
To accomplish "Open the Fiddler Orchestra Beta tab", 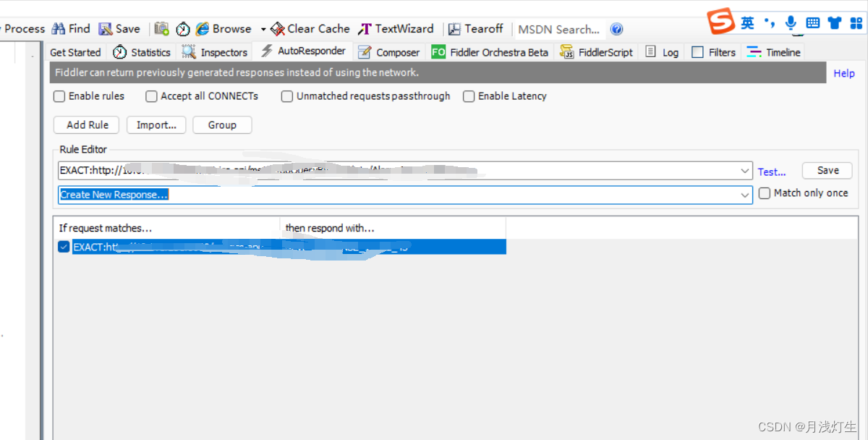I will point(490,52).
